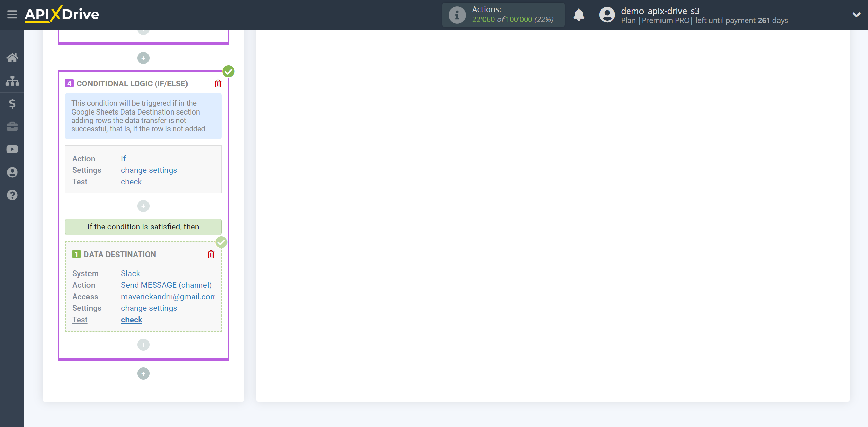Toggle the hamburger menu icon top-left
This screenshot has height=427, width=868.
tap(12, 15)
